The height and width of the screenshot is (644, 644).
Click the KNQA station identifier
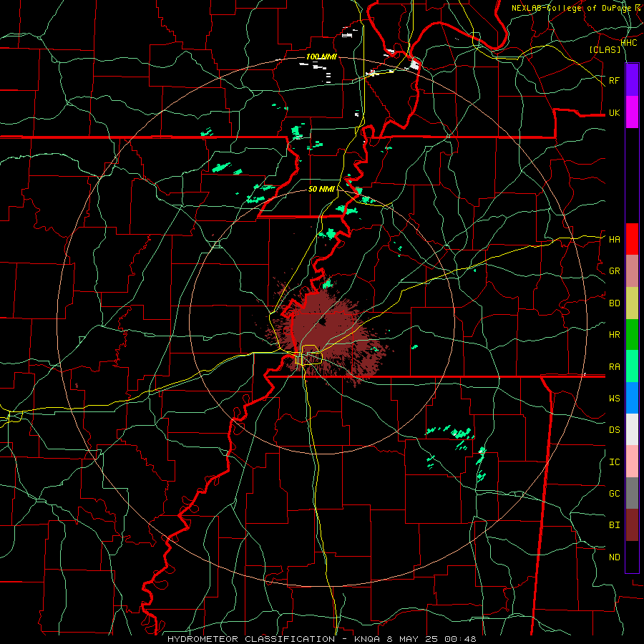pyautogui.click(x=367, y=639)
